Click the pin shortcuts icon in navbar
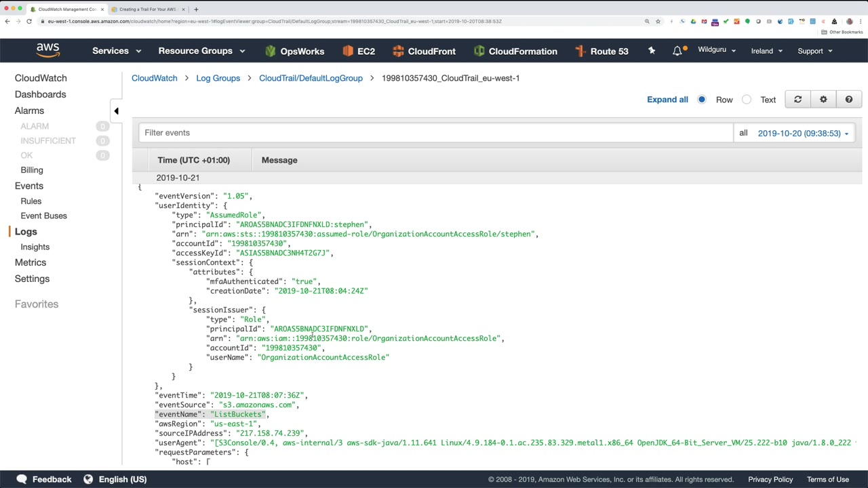Image resolution: width=868 pixels, height=488 pixels. [x=652, y=51]
